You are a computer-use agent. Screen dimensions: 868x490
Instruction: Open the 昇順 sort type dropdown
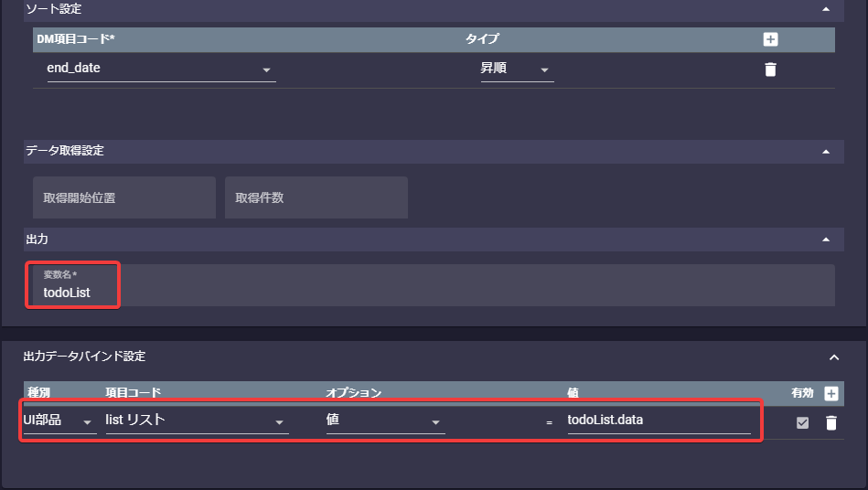[x=517, y=69]
